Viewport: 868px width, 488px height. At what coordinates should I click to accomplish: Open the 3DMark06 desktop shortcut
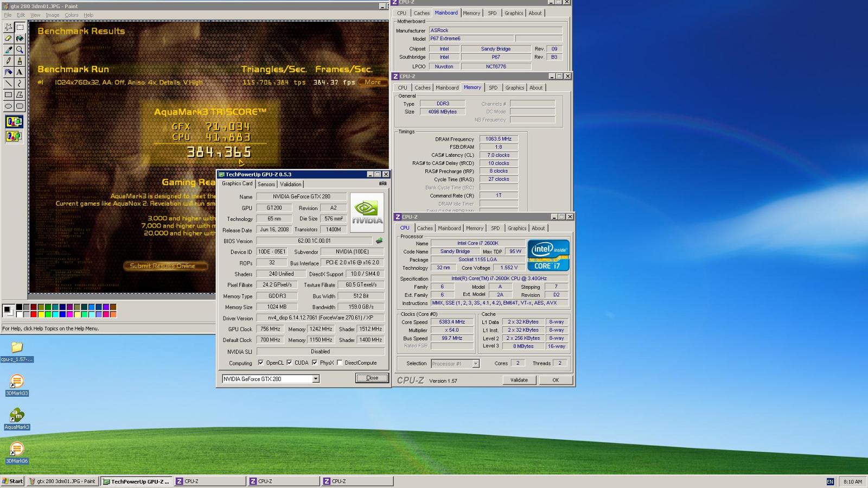pos(17,453)
